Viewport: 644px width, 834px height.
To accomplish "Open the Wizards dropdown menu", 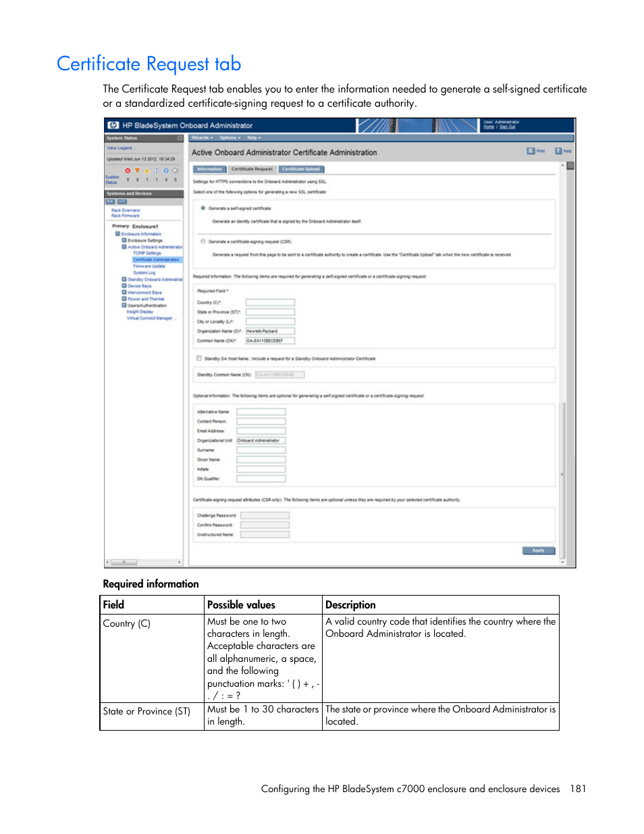I will click(x=202, y=138).
